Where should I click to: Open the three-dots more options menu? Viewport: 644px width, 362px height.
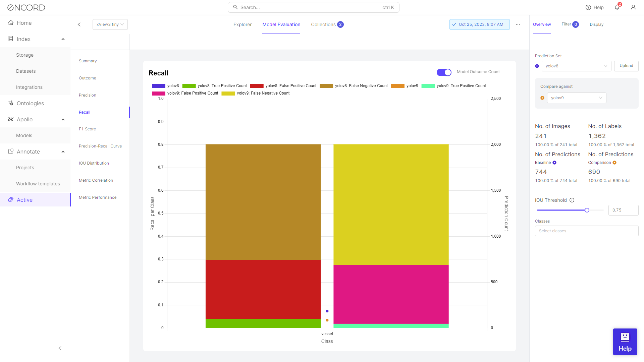[x=518, y=24]
